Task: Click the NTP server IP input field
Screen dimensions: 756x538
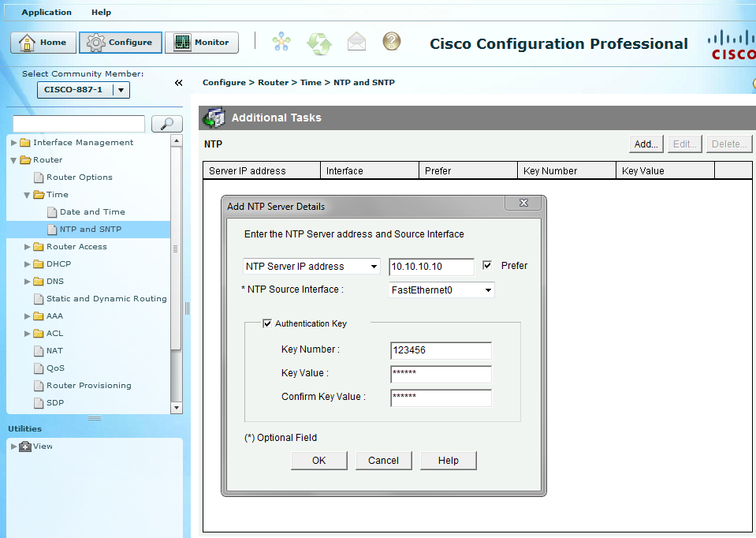Action: click(431, 267)
